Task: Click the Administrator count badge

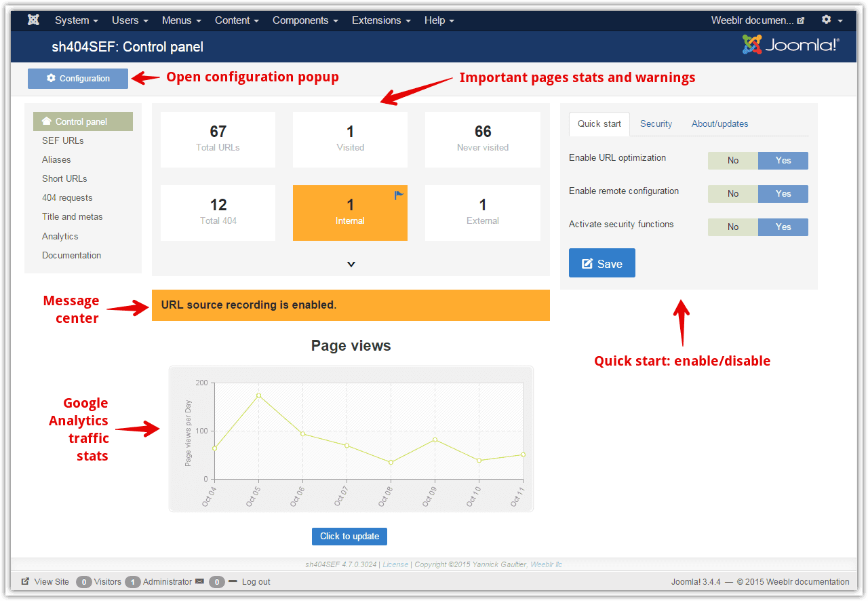Action: point(133,582)
